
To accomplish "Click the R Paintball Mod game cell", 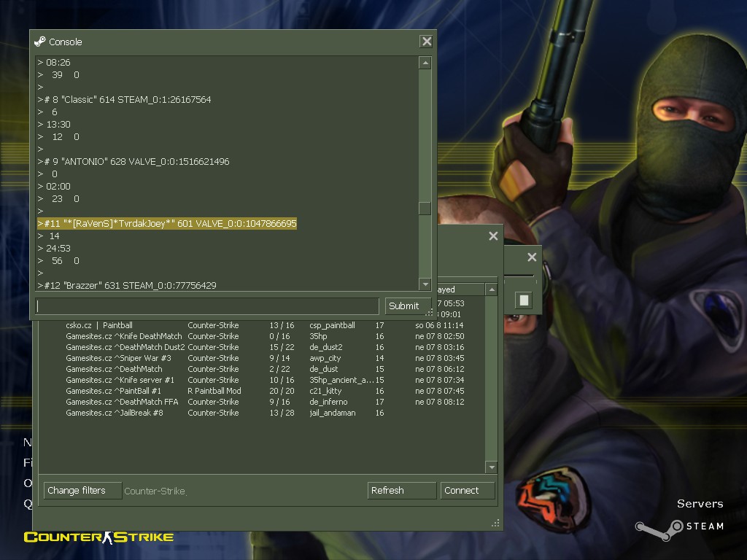I will (214, 391).
